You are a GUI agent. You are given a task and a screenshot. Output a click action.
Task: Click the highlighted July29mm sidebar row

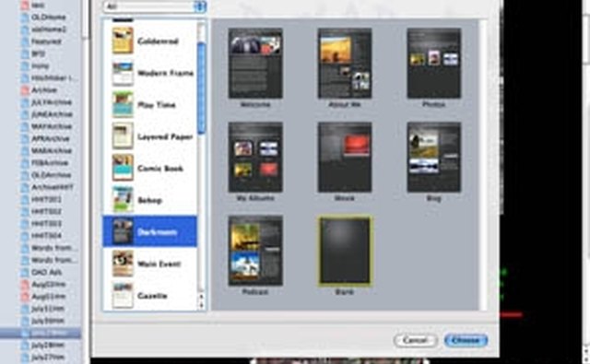coord(41,334)
